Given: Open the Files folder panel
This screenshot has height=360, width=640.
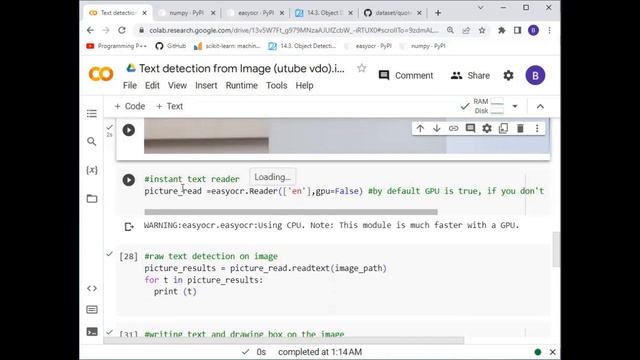Looking at the screenshot, I should coord(92,199).
